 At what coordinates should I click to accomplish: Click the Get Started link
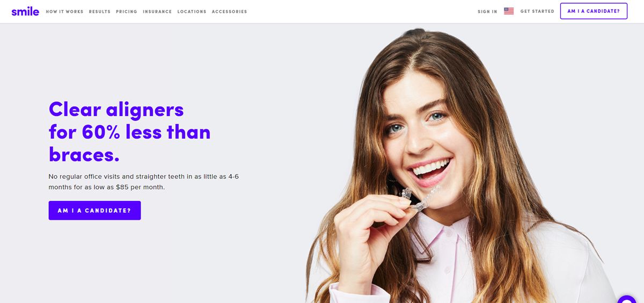tap(537, 12)
